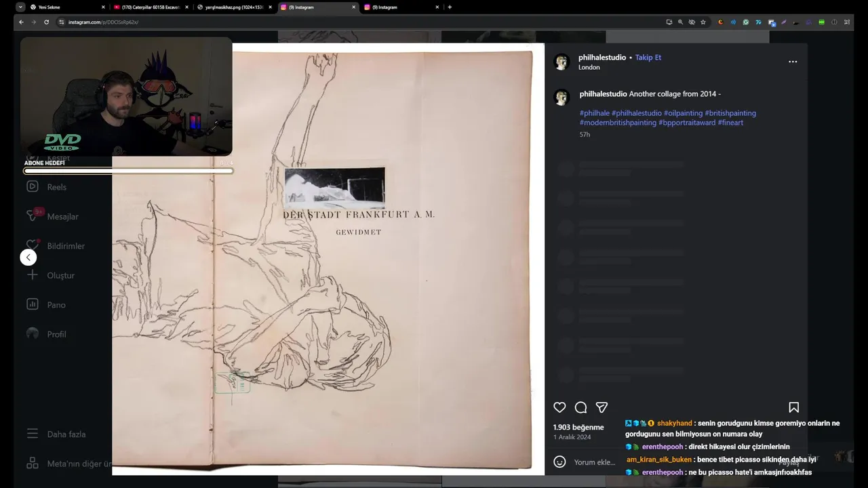Open the 7TV extension icon
Screen dimensions: 868x488
pos(759,22)
